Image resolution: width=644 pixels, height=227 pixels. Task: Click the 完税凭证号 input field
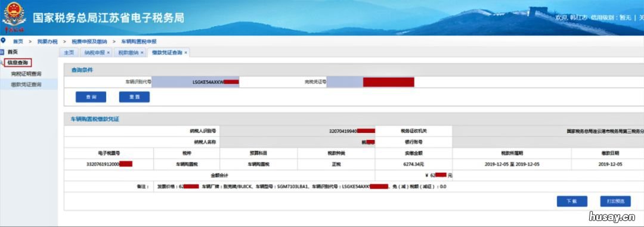point(370,82)
